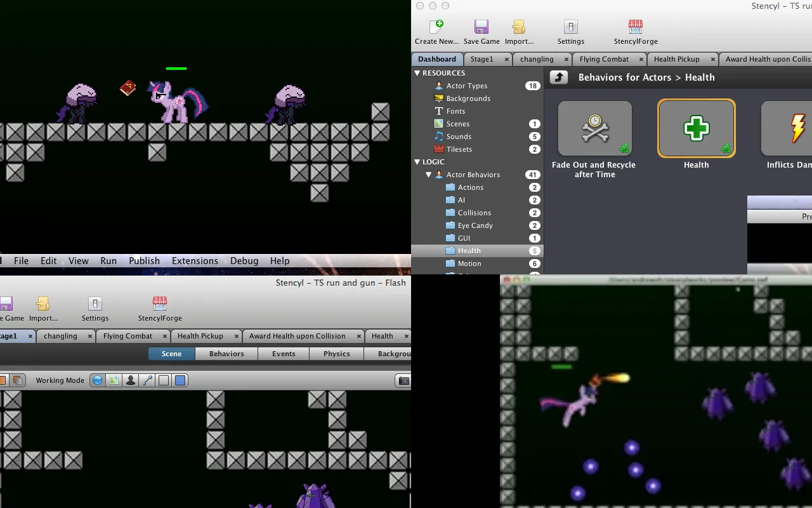This screenshot has width=812, height=508.
Task: Open Award Health upon Collision tab in scene editor
Action: pyautogui.click(x=298, y=336)
